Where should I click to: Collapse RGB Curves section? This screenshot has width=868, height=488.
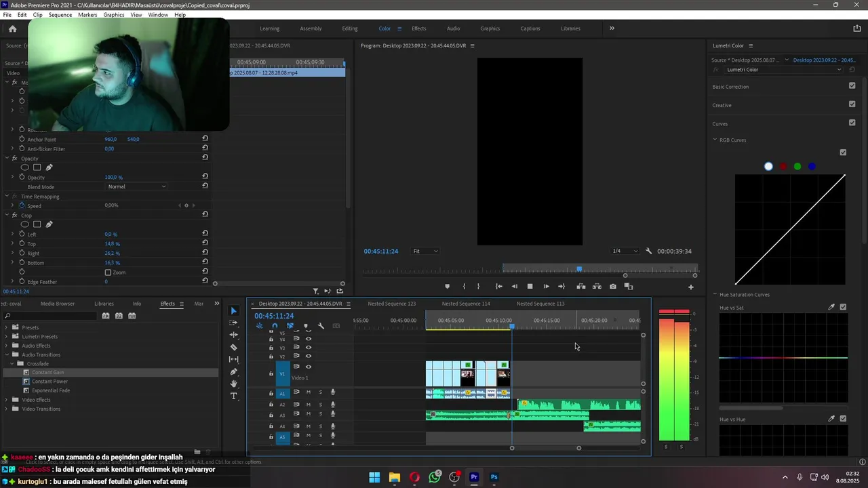tap(715, 140)
